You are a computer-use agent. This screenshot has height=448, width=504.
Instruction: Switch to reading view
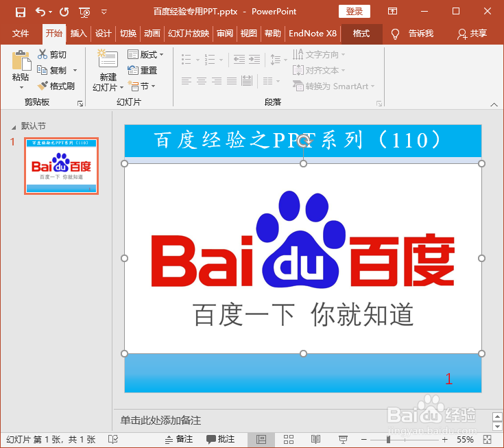click(315, 439)
